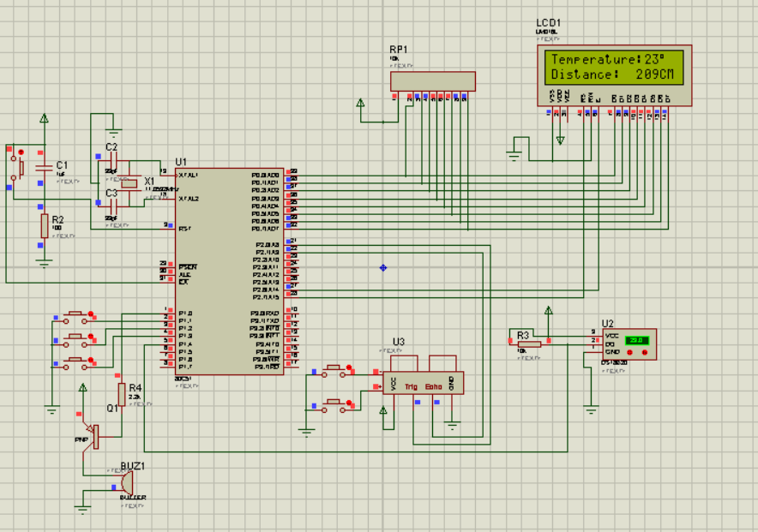
Task: Select the U3 ultrasonic sensor module
Action: click(x=422, y=382)
